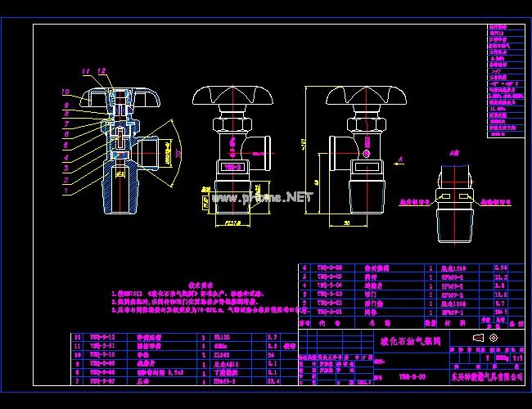Select part balloon number 7
532x409 pixels.
pos(66,124)
